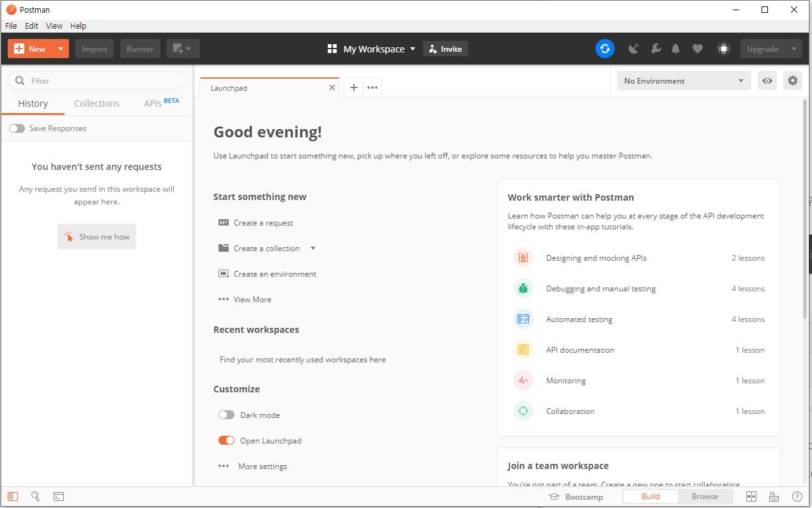Image resolution: width=812 pixels, height=508 pixels.
Task: Open the Postman console icon
Action: click(x=58, y=496)
